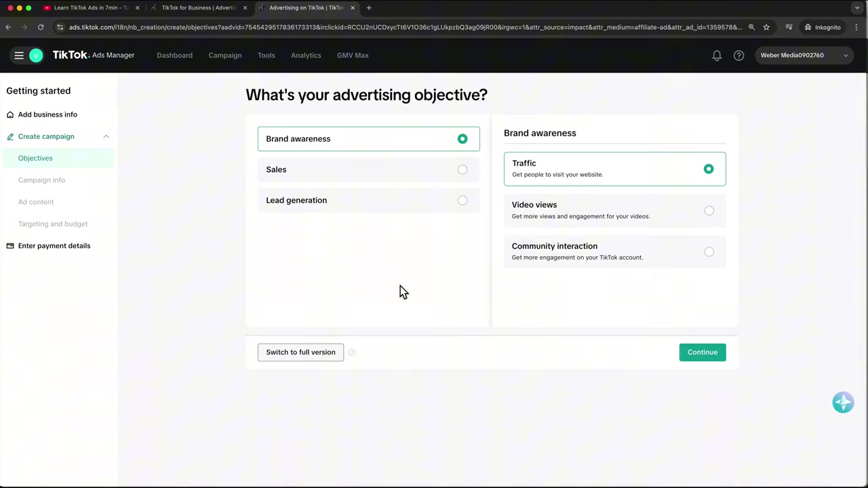Select the Brand awareness objective radio
The height and width of the screenshot is (488, 868).
[x=462, y=139]
